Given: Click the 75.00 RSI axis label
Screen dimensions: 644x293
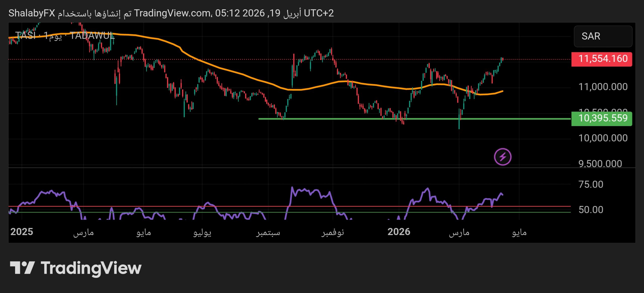Looking at the screenshot, I should click(x=591, y=185).
